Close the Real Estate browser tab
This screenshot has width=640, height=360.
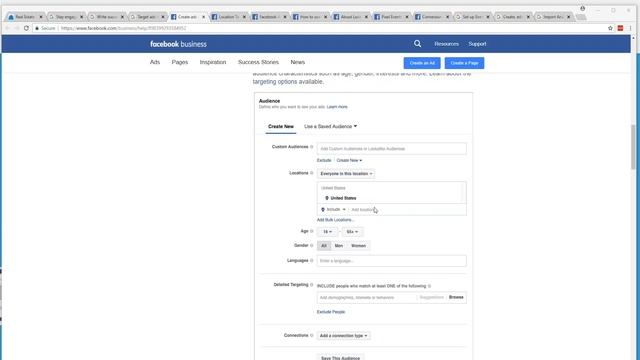coord(41,17)
